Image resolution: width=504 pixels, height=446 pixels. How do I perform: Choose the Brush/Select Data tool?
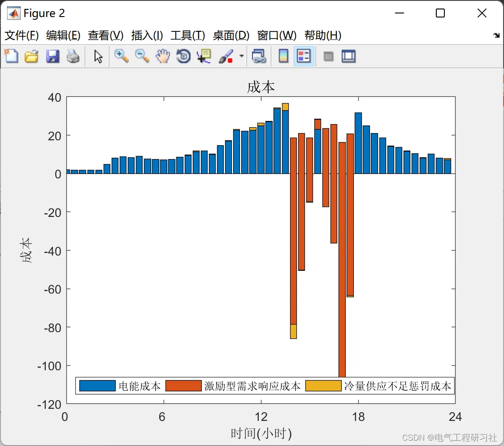226,56
